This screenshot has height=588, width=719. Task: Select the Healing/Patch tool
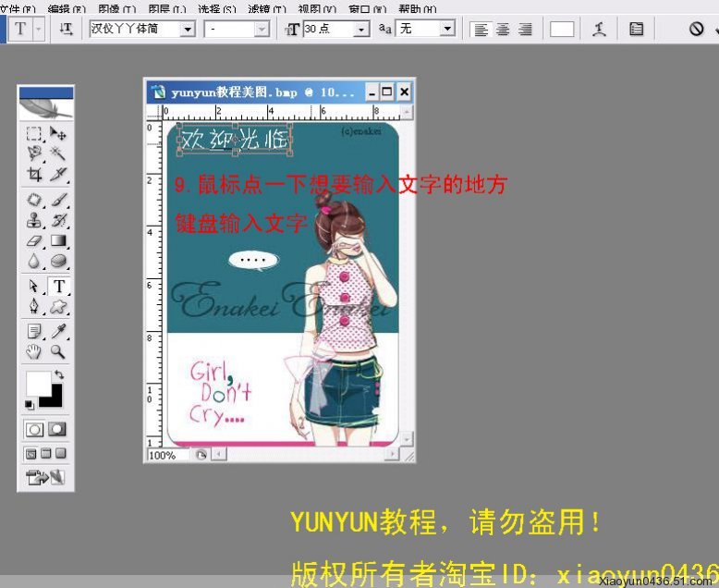34,200
